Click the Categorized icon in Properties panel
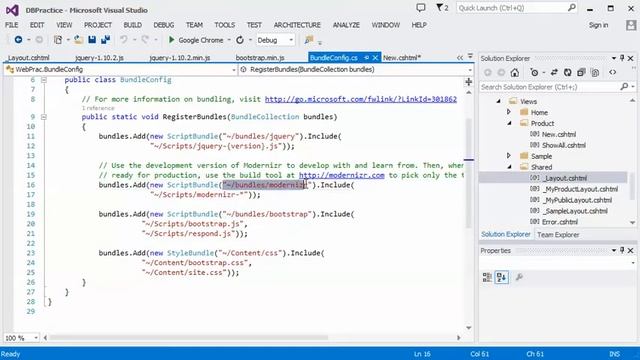640x360 pixels. point(487,278)
